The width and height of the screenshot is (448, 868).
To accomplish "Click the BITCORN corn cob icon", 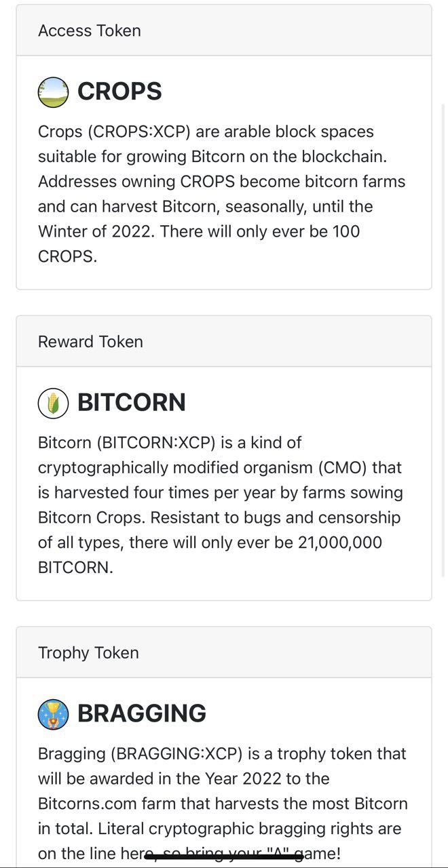I will [53, 403].
